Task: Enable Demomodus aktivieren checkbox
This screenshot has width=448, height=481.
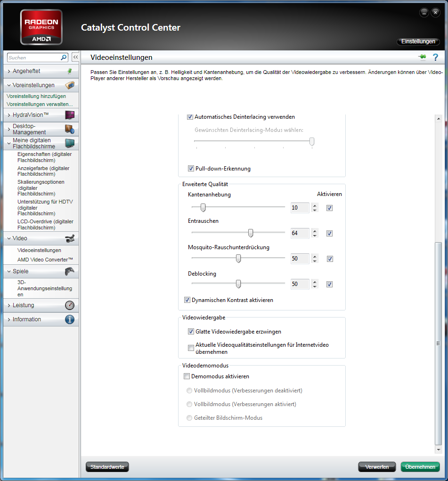Action: [187, 376]
